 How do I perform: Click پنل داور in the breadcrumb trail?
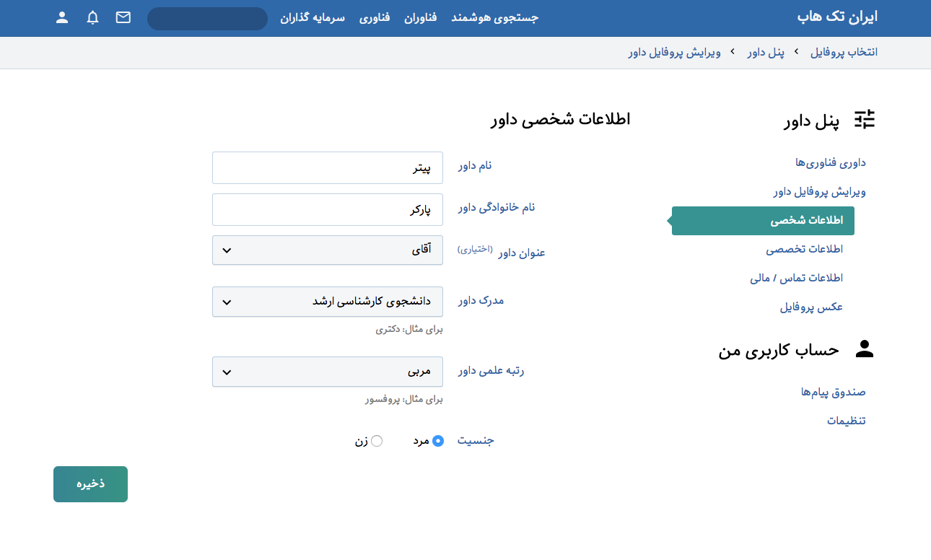point(765,52)
